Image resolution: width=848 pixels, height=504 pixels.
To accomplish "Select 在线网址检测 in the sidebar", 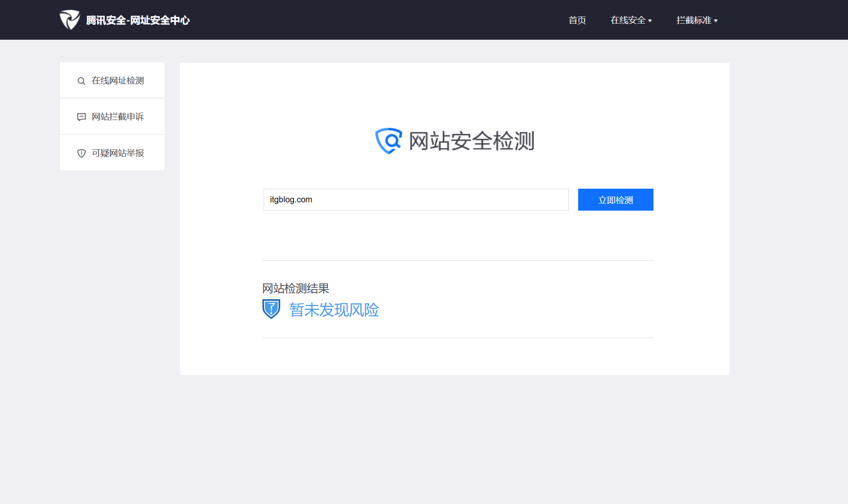I will (x=118, y=81).
